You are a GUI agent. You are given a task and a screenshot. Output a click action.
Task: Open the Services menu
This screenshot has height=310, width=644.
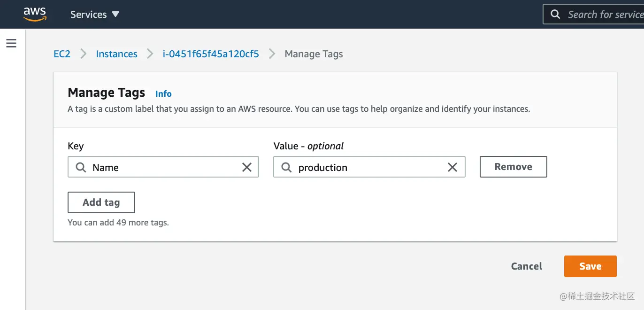pos(88,14)
